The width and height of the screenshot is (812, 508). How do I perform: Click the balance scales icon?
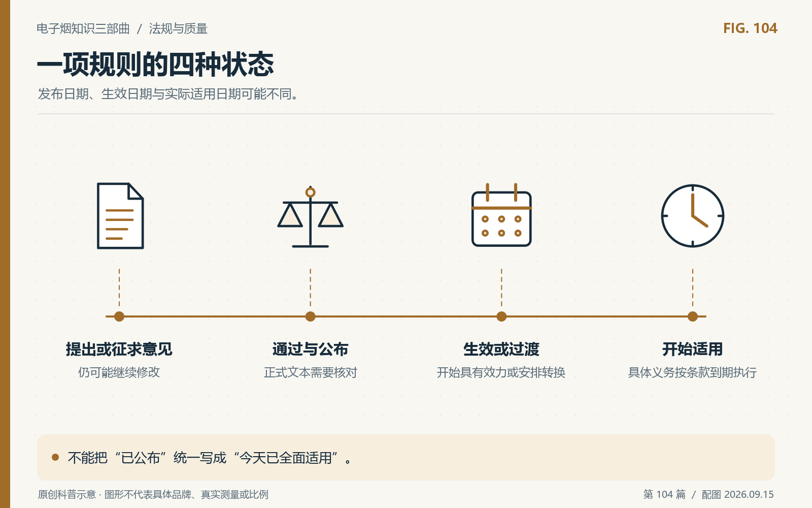[x=311, y=216]
